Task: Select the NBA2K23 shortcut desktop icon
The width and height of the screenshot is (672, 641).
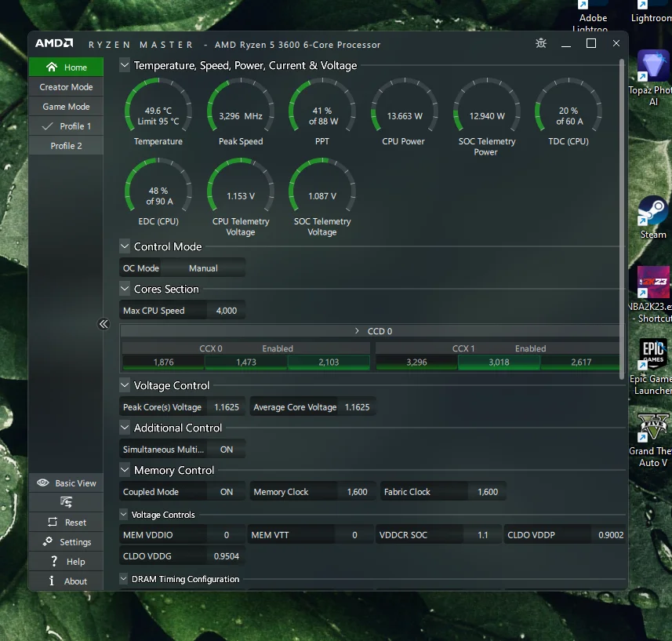Action: 652,294
